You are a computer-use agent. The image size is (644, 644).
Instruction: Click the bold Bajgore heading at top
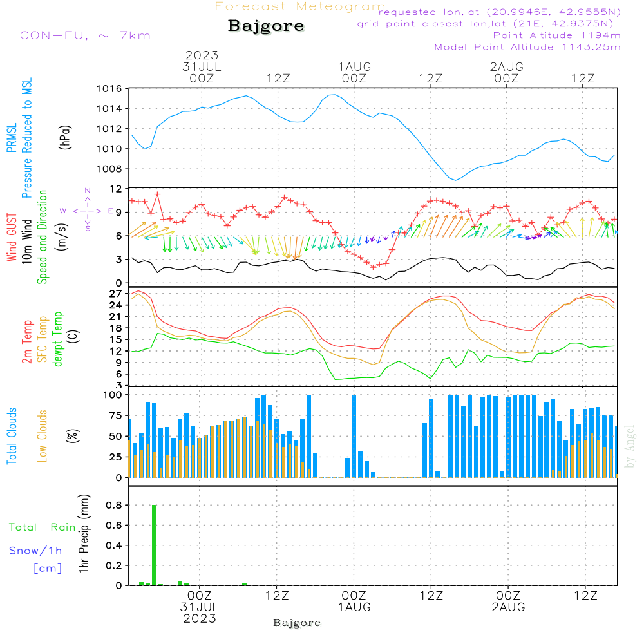coord(266,26)
